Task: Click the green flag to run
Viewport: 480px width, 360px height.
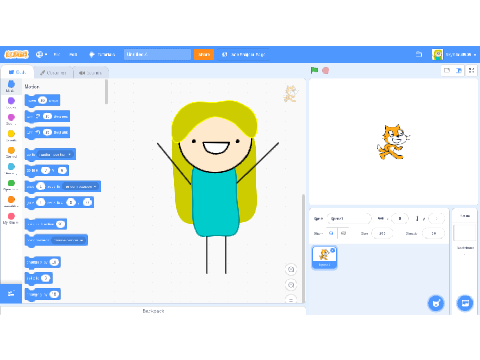Action: pyautogui.click(x=314, y=70)
